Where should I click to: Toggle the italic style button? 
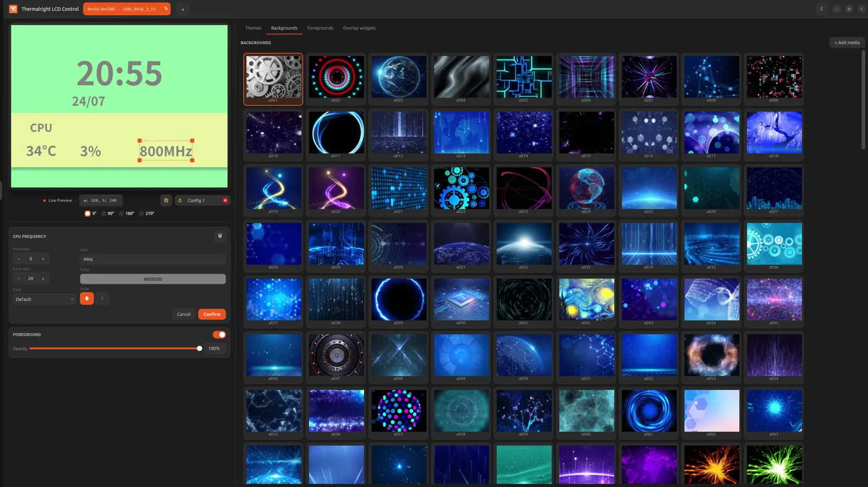pyautogui.click(x=102, y=299)
